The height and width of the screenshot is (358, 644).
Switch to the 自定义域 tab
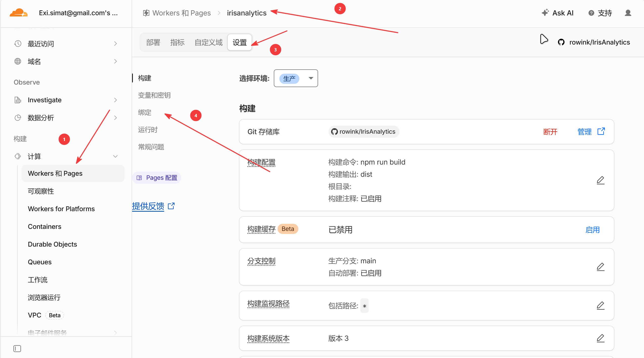pos(209,42)
